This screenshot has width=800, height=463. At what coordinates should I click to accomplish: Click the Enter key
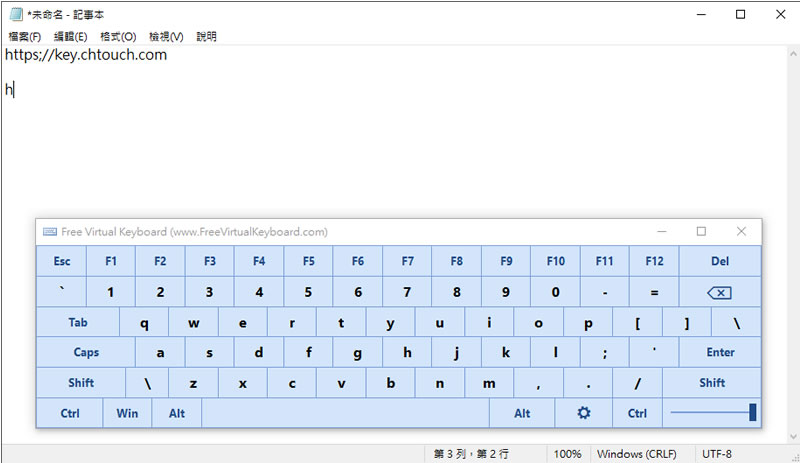[x=720, y=352]
